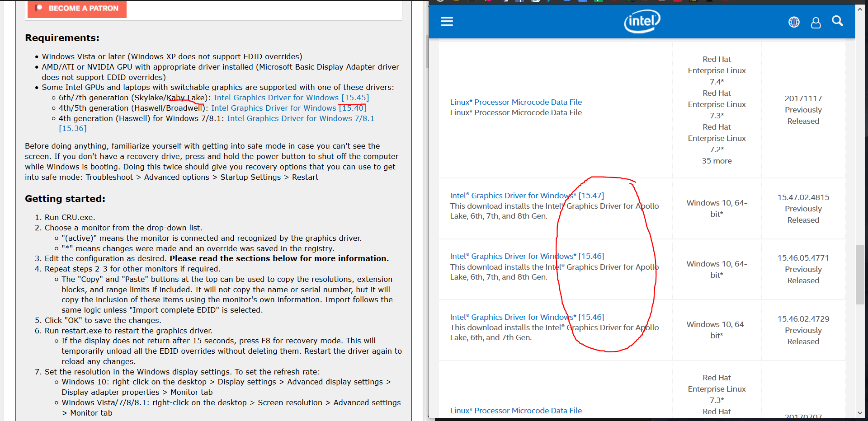868x421 pixels.
Task: Click "Previously Released" under version 15.47.02.4815
Action: click(803, 215)
